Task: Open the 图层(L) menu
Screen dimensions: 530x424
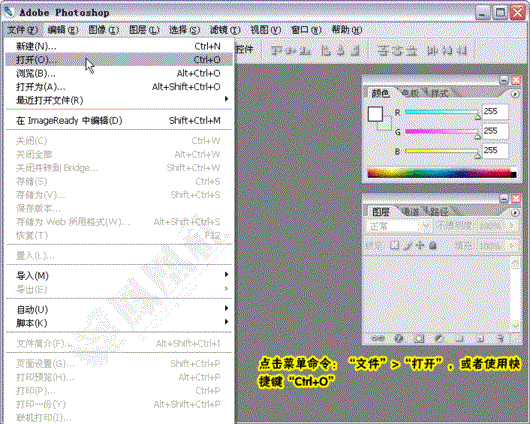Action: 144,30
